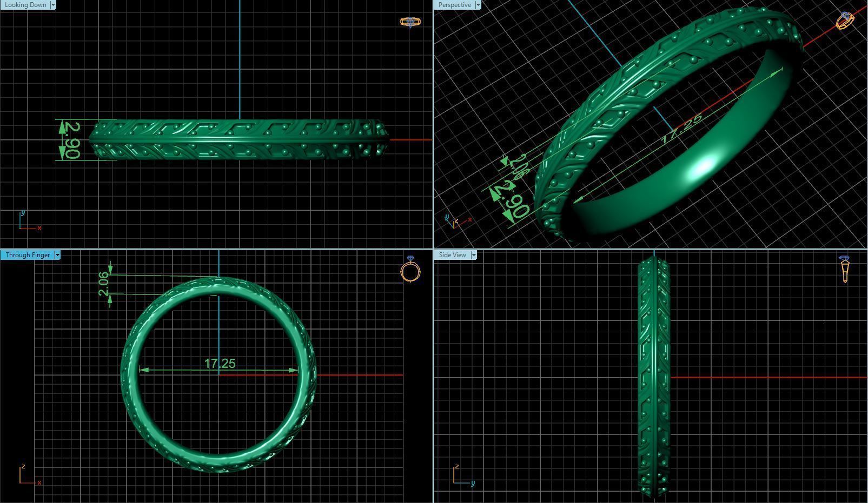Click the XYZ axis indicator in Perspective view

(458, 221)
